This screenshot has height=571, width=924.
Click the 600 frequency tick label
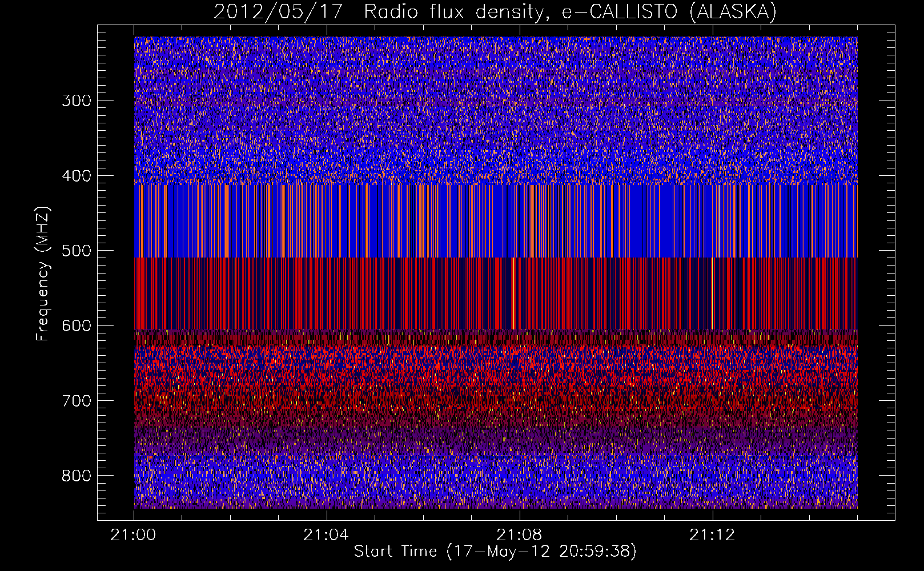pos(77,325)
